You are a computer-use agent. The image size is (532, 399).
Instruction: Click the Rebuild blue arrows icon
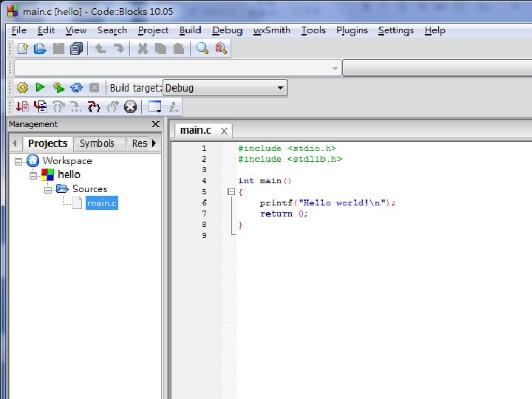pyautogui.click(x=76, y=88)
